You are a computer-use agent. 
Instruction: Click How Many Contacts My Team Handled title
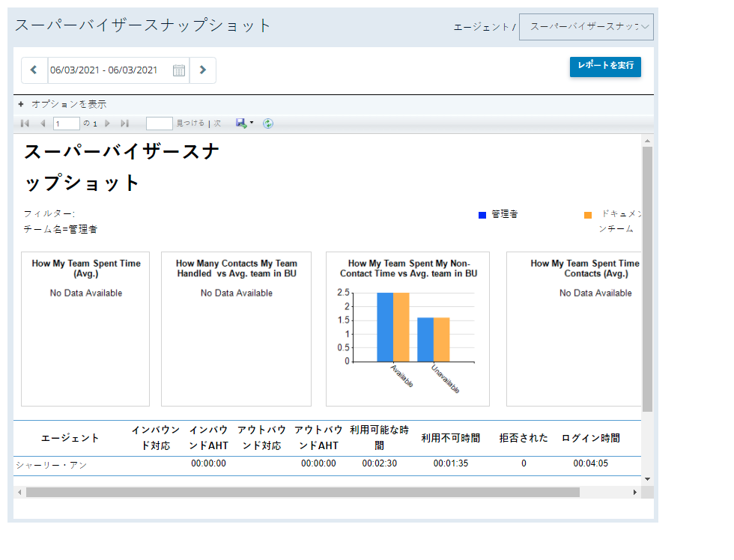tap(237, 269)
